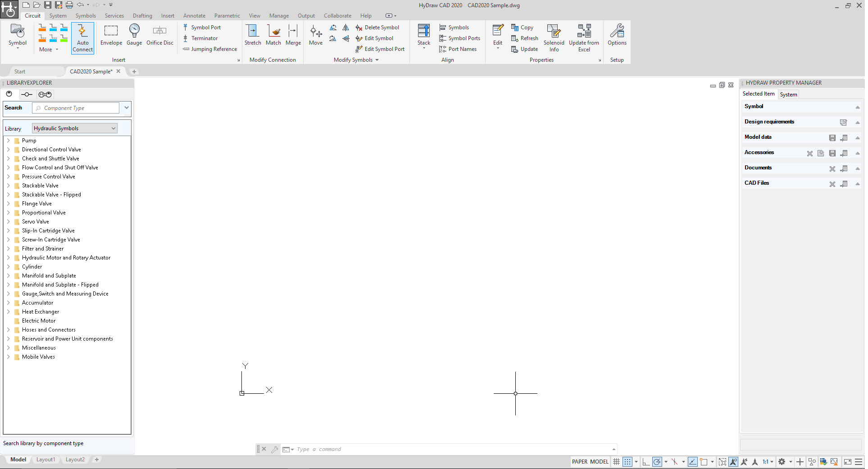The image size is (868, 469).
Task: Click the Stretch connection tool
Action: point(252,35)
